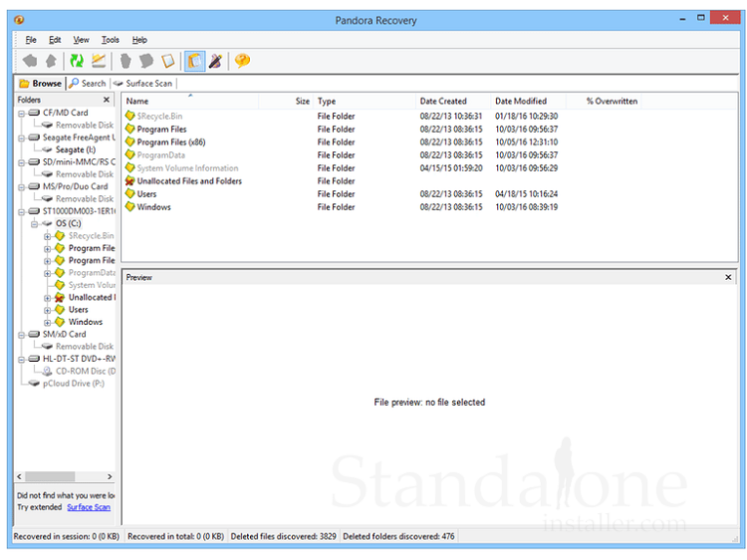Viewport: 747px width, 560px height.
Task: Click the Recover to toolbar icon
Action: pyautogui.click(x=99, y=61)
